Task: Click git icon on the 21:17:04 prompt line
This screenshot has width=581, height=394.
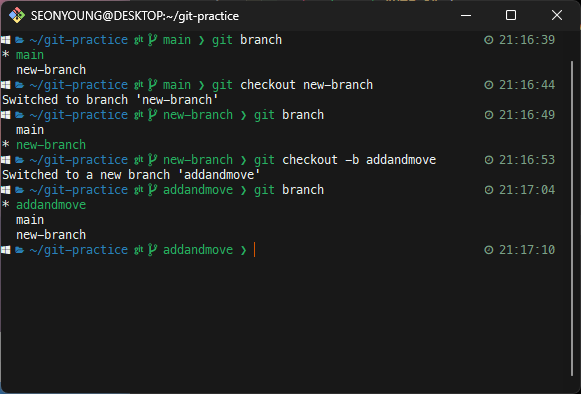Action: tap(139, 190)
